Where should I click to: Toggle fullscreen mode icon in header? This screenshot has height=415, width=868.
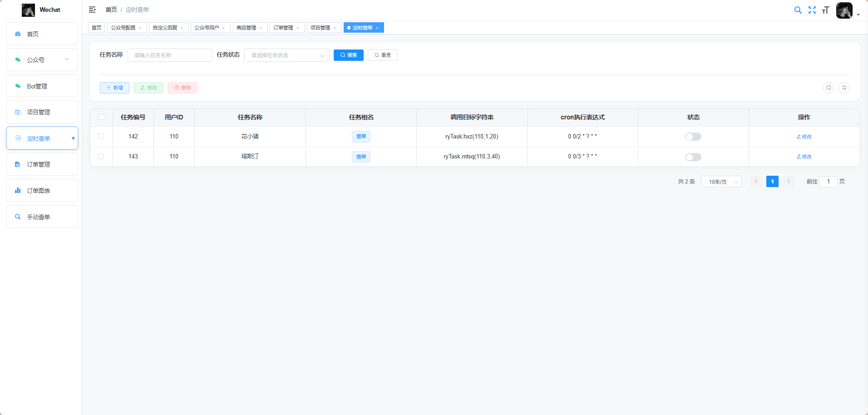click(812, 10)
